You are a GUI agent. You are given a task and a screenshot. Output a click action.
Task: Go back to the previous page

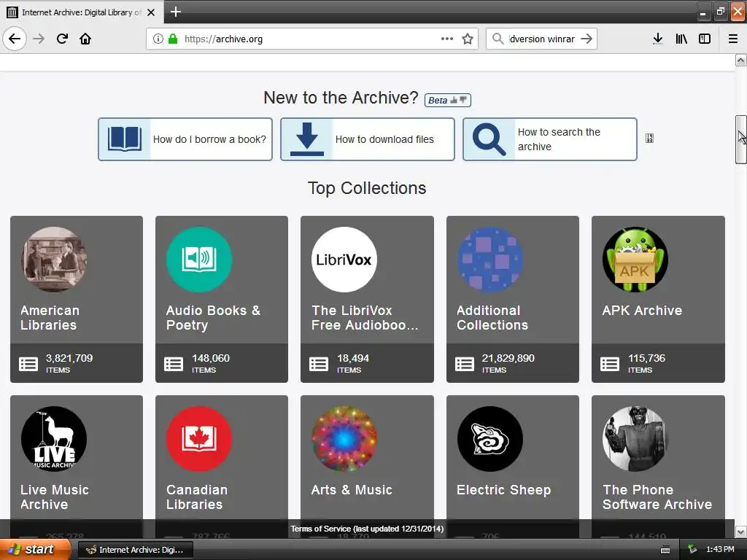click(x=15, y=39)
